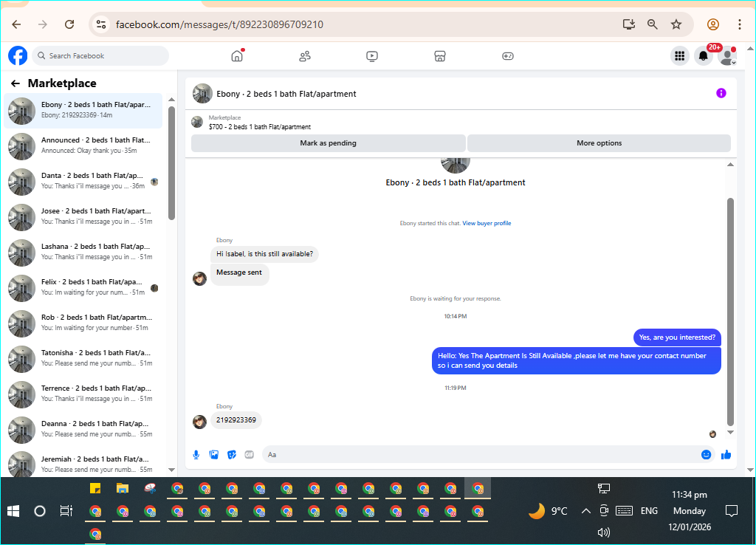Click the site information icon in address bar

pos(100,24)
